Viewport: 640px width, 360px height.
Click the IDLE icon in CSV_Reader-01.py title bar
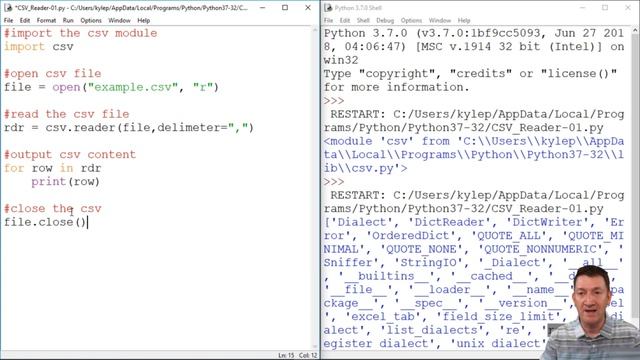tap(8, 8)
